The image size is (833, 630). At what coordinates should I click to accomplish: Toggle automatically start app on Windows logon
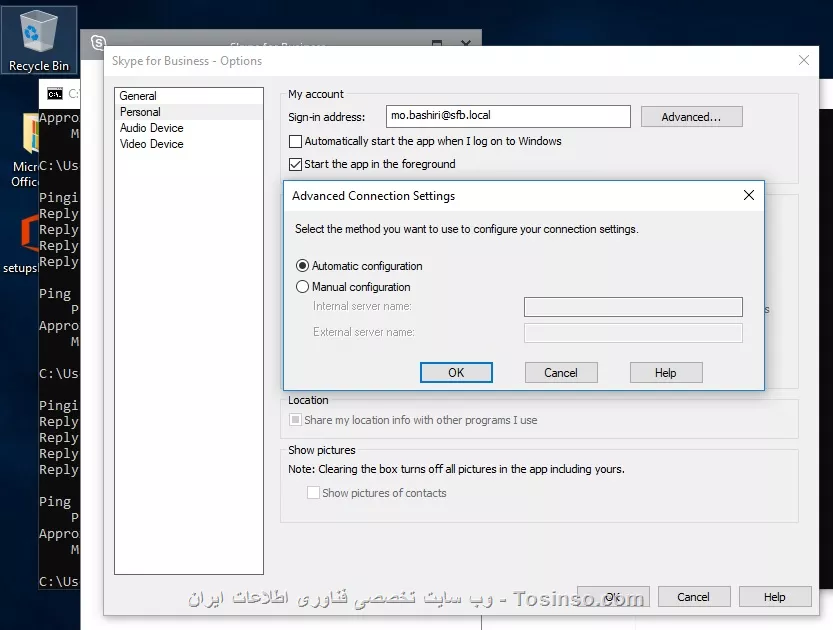[295, 141]
